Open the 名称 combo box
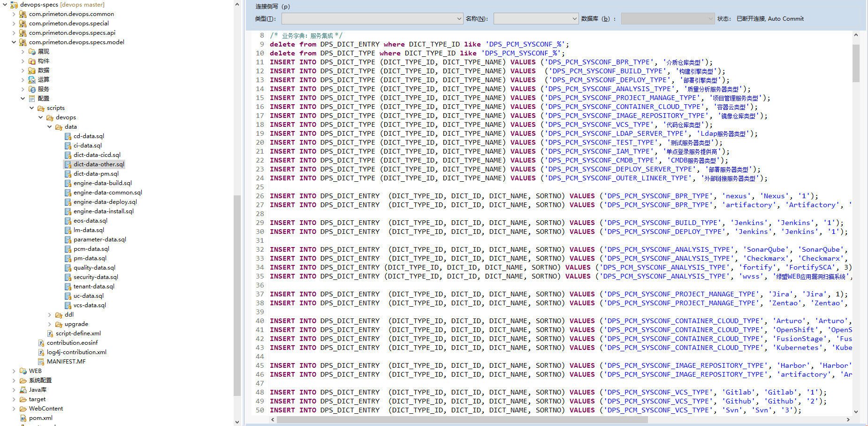 click(x=574, y=19)
